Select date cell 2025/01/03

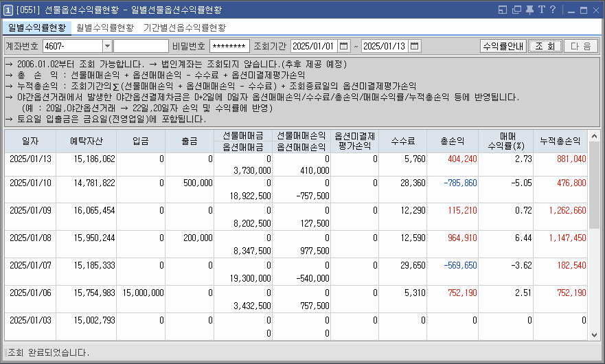point(30,320)
